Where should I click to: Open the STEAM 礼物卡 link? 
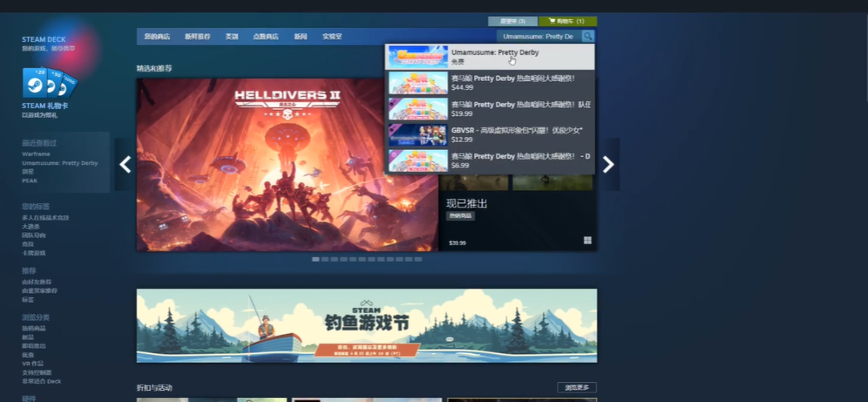[44, 106]
